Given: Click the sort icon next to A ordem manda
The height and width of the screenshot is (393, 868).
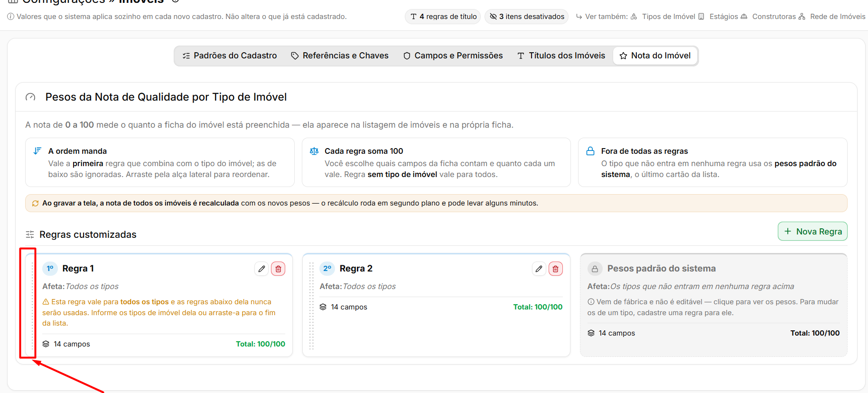Looking at the screenshot, I should click(x=37, y=151).
